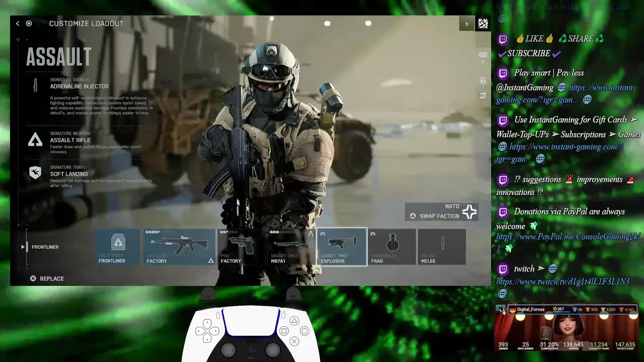Select the primary assault rifle Factory slot
This screenshot has width=644, height=362.
tap(180, 247)
